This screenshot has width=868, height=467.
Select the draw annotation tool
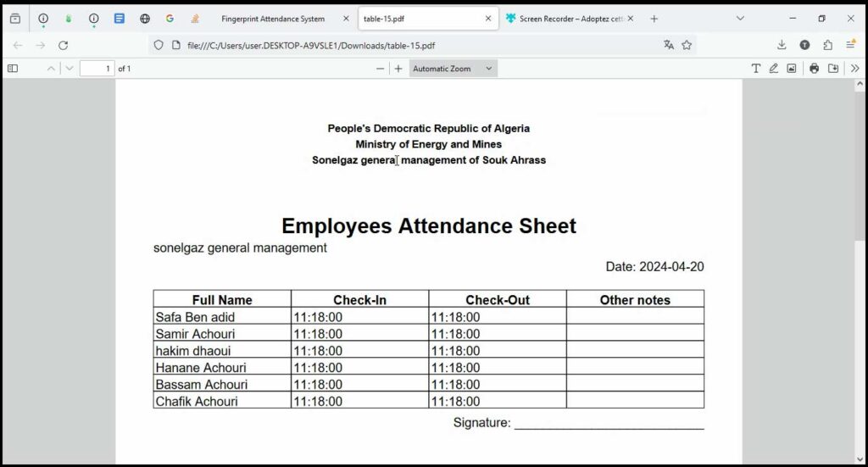[x=773, y=69]
